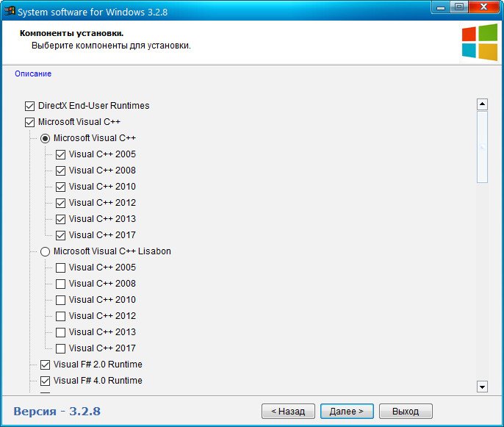Uncheck Visual C++ 2005 under Microsoft Visual C++

[x=60, y=154]
